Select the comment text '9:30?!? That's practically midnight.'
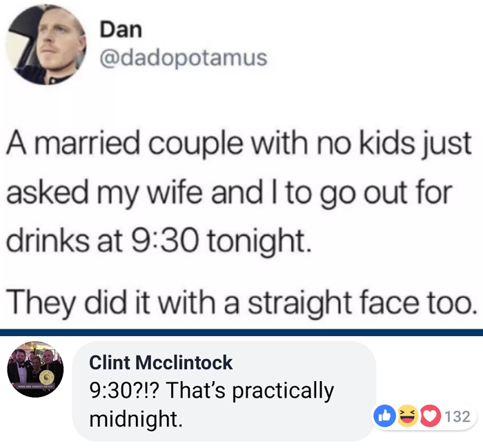Image resolution: width=483 pixels, height=448 pixels. pos(212,405)
